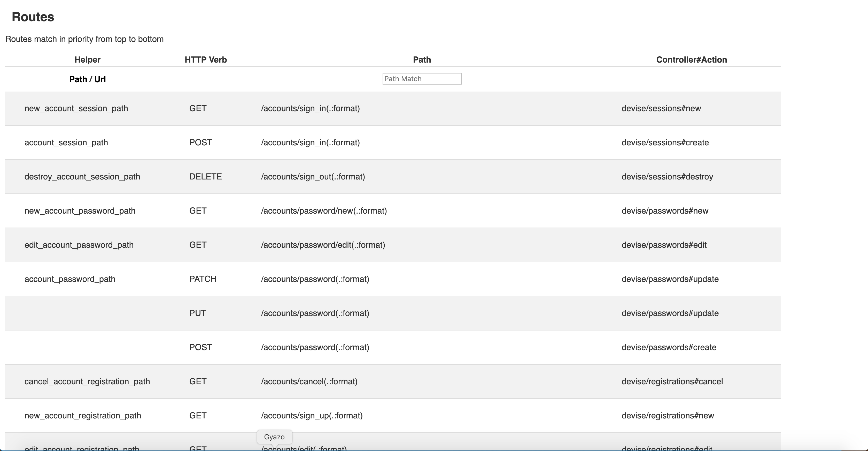Click the PATCH verb cell
This screenshot has height=451, width=868.
click(203, 279)
